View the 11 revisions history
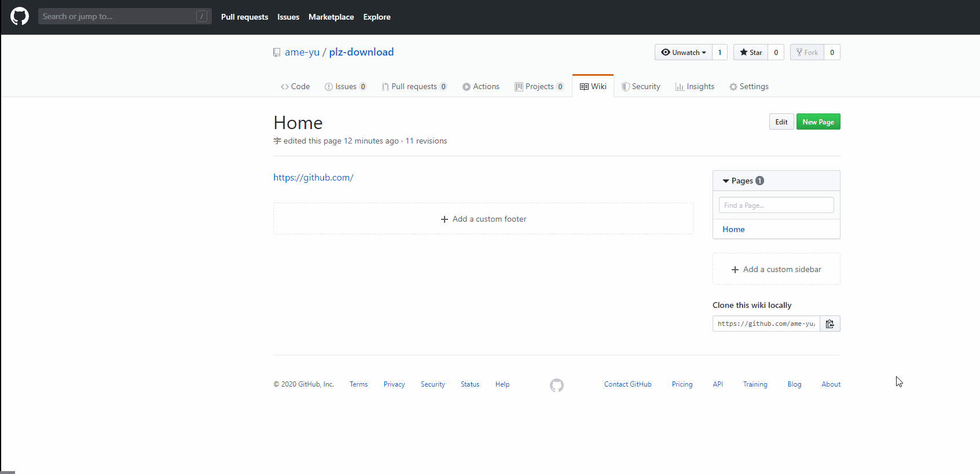Screen dimensions: 980x474 click(x=426, y=141)
